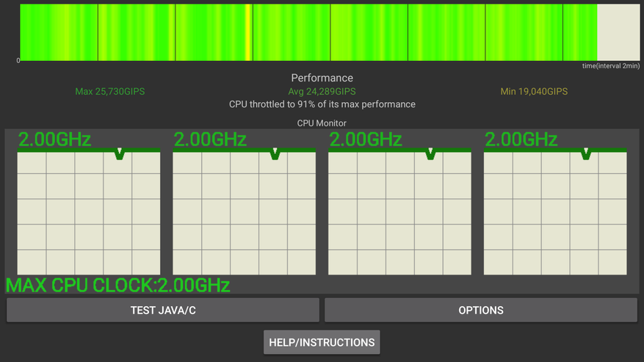Click the 'Performance' heading
This screenshot has height=362, width=644.
tap(322, 78)
